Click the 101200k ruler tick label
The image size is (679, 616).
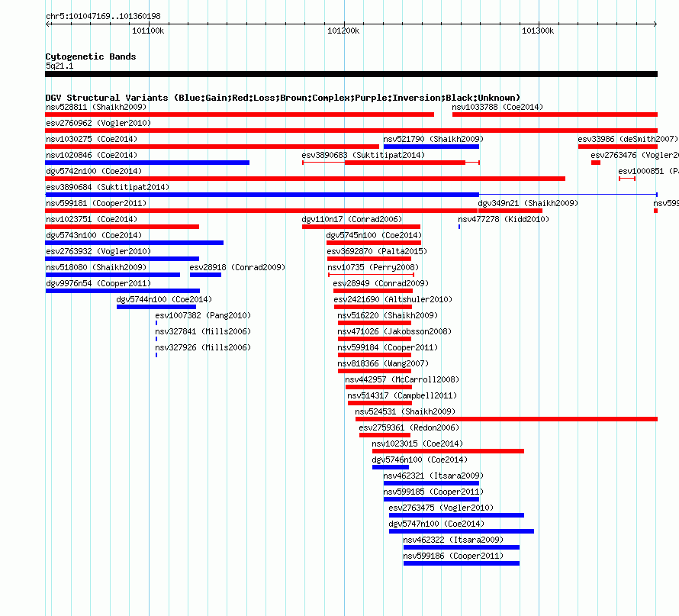[x=343, y=31]
